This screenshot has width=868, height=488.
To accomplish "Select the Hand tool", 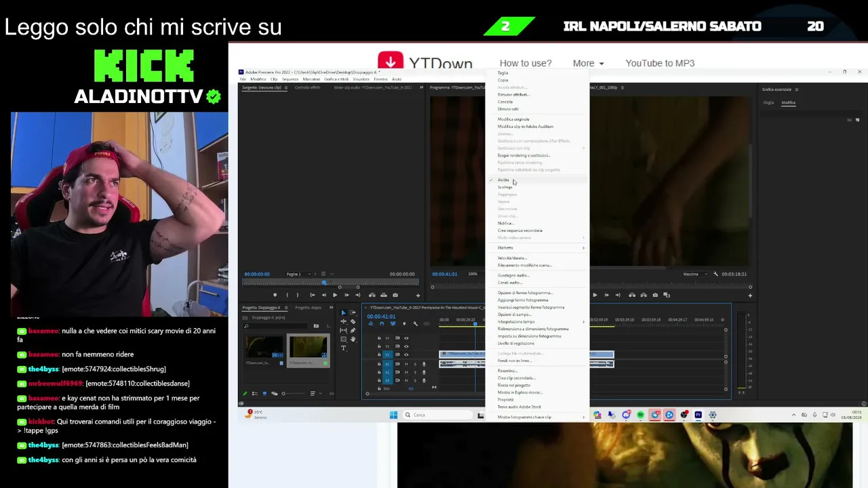I will [353, 339].
